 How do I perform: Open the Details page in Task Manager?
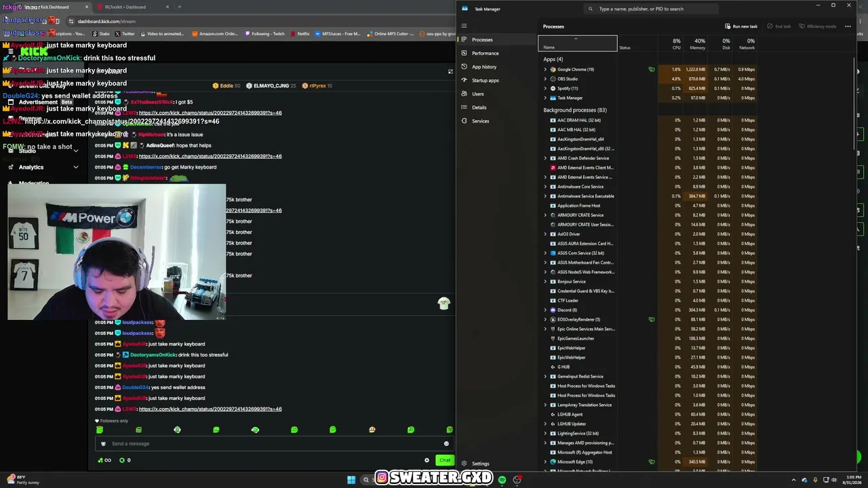(x=497, y=107)
